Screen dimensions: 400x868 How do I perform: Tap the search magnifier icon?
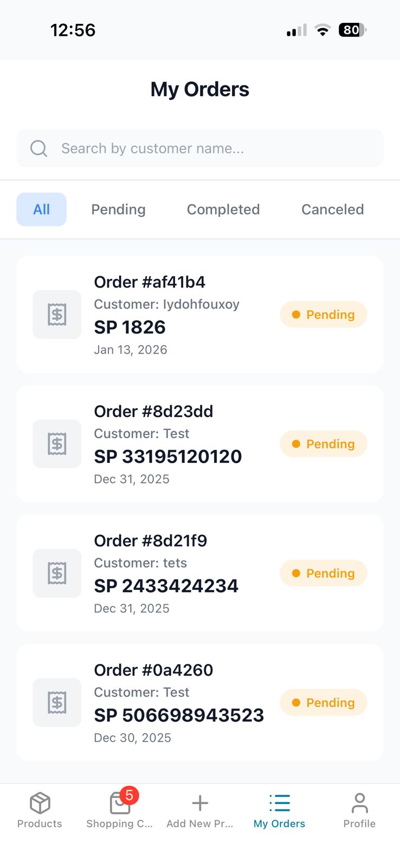tap(38, 148)
